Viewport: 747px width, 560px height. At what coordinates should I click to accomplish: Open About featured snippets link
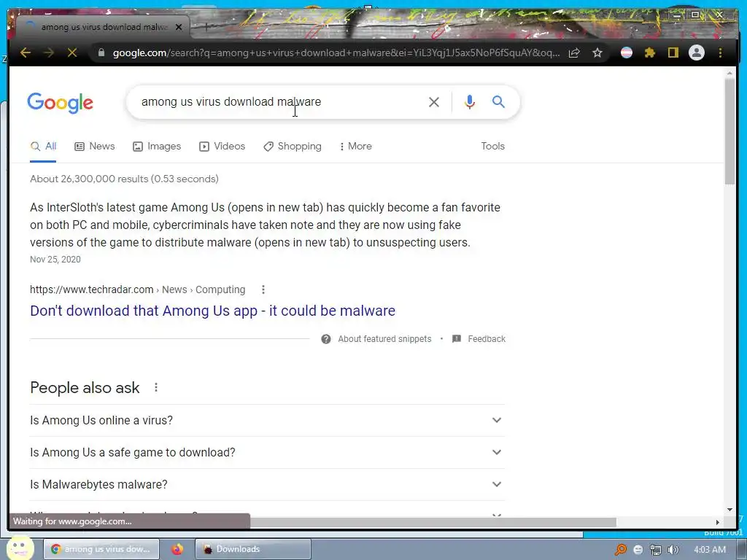click(384, 339)
